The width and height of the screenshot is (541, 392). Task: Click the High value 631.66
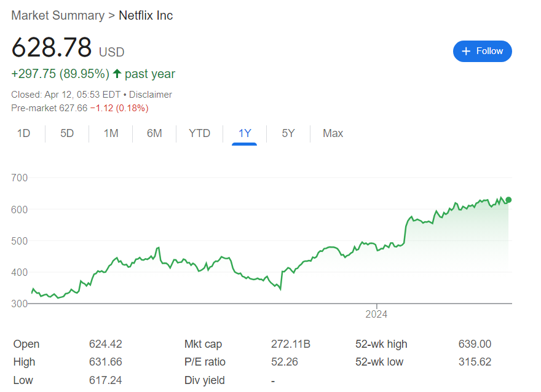click(x=106, y=362)
